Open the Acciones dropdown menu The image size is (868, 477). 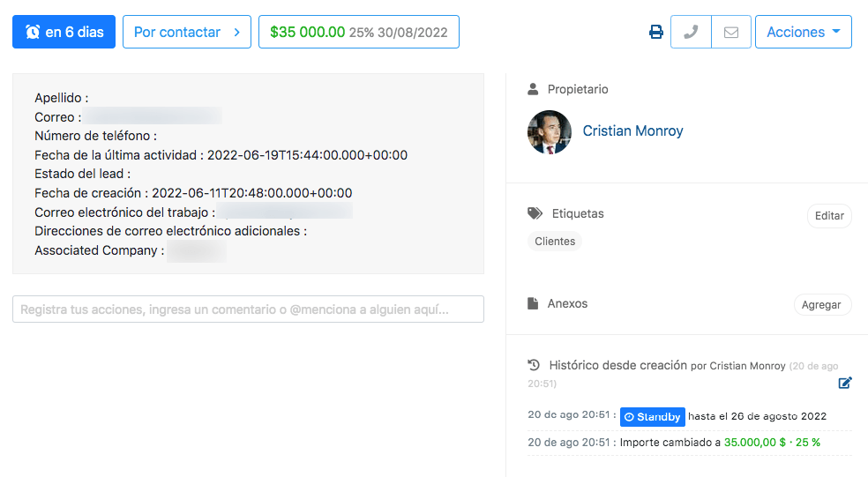pos(804,32)
